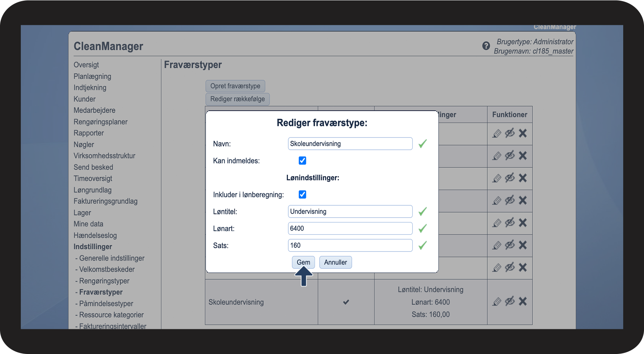
Task: Click the Funktioner column header
Action: (x=510, y=115)
